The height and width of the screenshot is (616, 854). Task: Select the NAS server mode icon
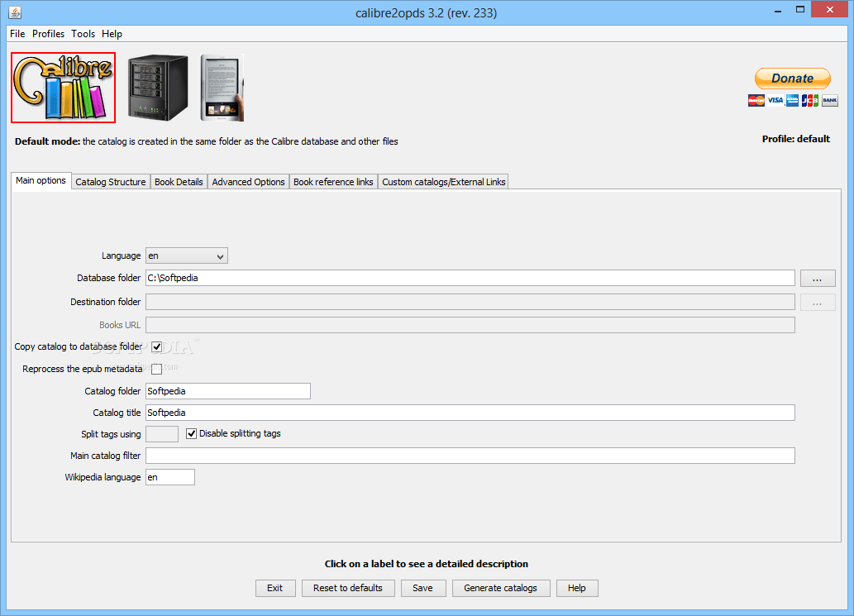point(158,88)
